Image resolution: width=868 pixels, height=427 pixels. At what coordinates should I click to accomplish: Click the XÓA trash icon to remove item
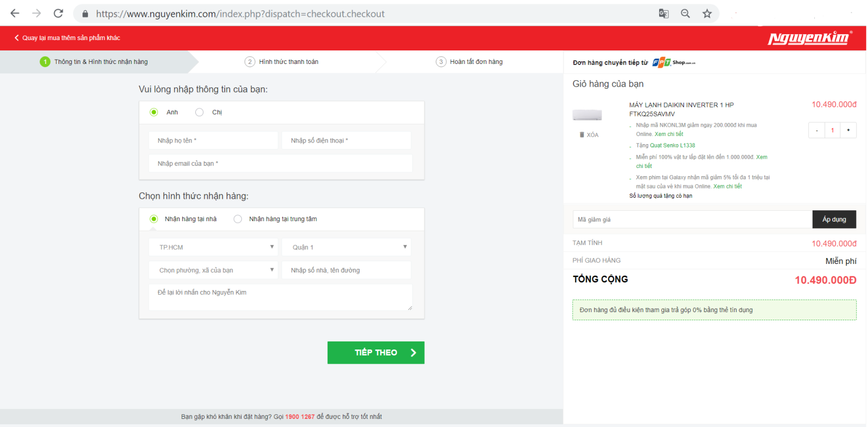tap(589, 135)
